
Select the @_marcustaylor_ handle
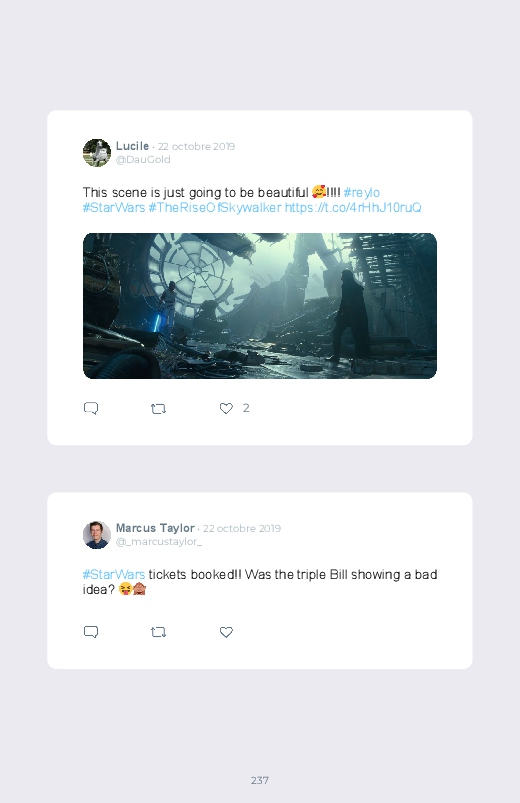(159, 541)
